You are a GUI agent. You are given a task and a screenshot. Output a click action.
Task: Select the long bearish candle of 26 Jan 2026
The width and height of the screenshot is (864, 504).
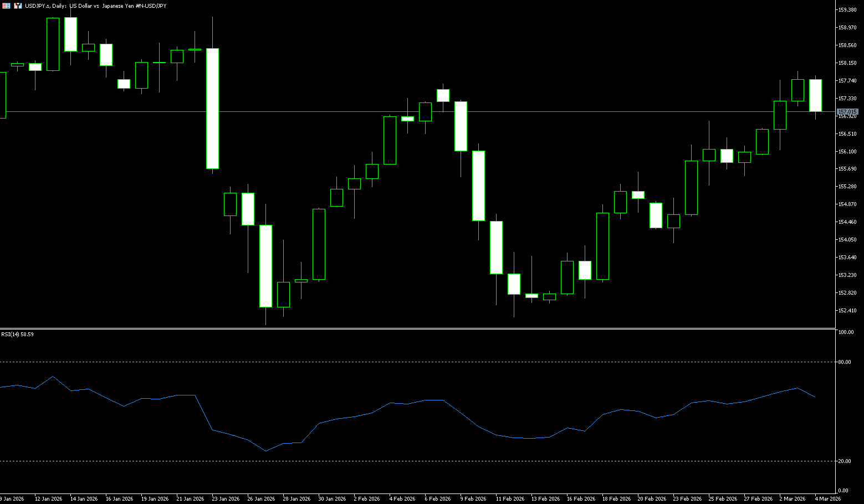pos(265,266)
